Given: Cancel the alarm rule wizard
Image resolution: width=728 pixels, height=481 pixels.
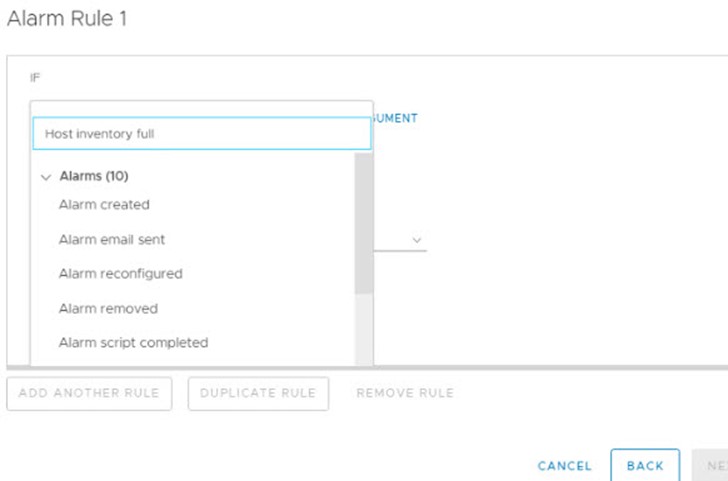Looking at the screenshot, I should [565, 466].
